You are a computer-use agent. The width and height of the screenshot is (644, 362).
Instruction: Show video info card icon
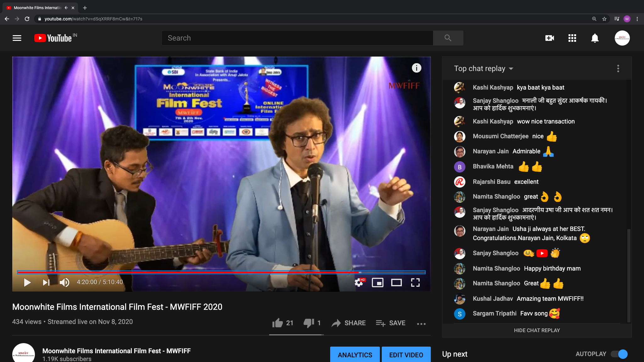pyautogui.click(x=416, y=68)
